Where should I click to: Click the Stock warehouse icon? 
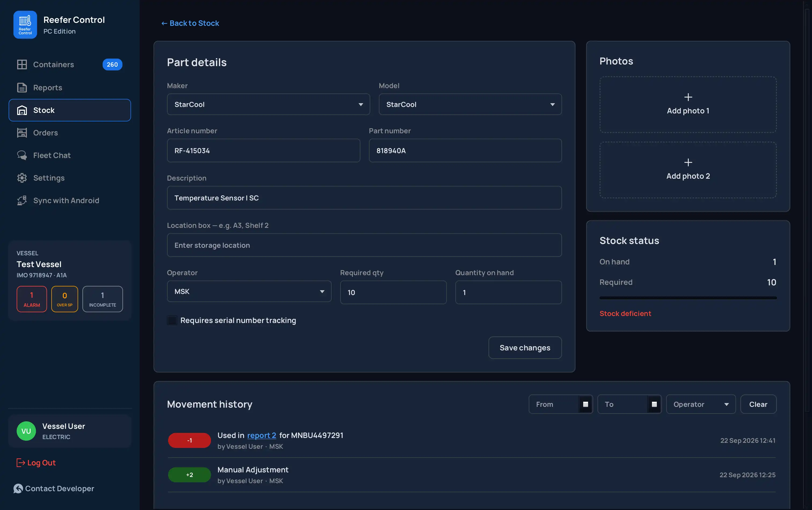22,110
